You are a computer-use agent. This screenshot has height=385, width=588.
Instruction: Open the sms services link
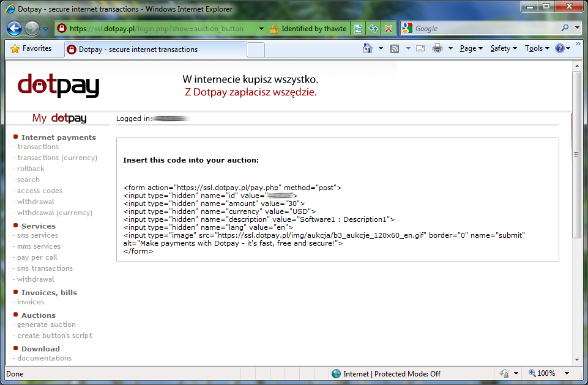point(37,235)
